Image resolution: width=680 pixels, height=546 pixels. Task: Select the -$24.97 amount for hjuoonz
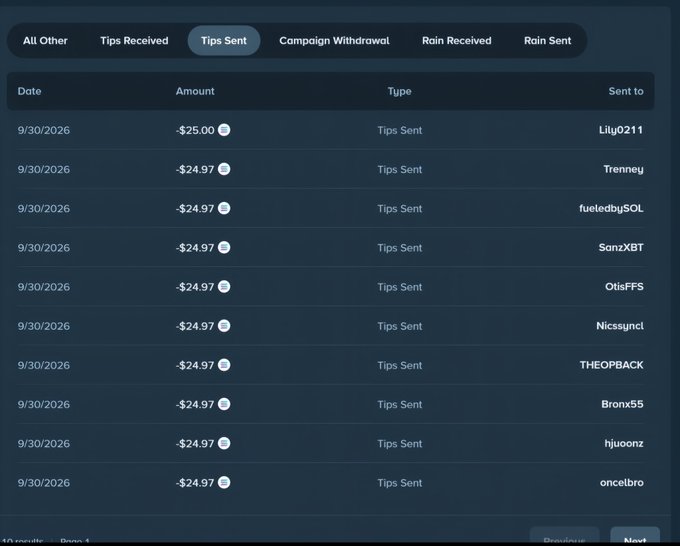pyautogui.click(x=195, y=444)
